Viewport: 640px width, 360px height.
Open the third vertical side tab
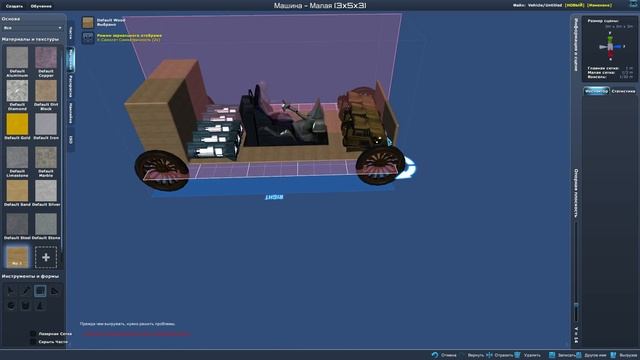(71, 86)
